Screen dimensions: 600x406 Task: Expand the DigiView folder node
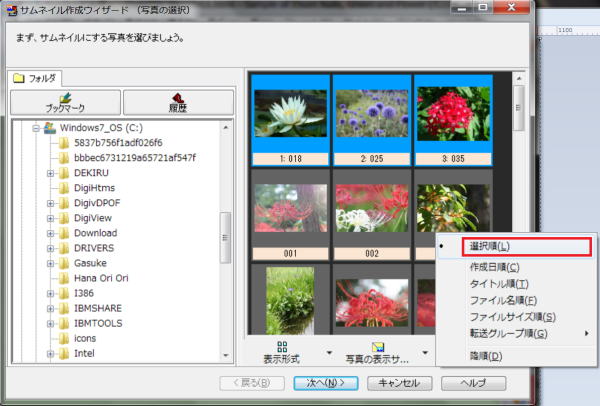[x=50, y=218]
